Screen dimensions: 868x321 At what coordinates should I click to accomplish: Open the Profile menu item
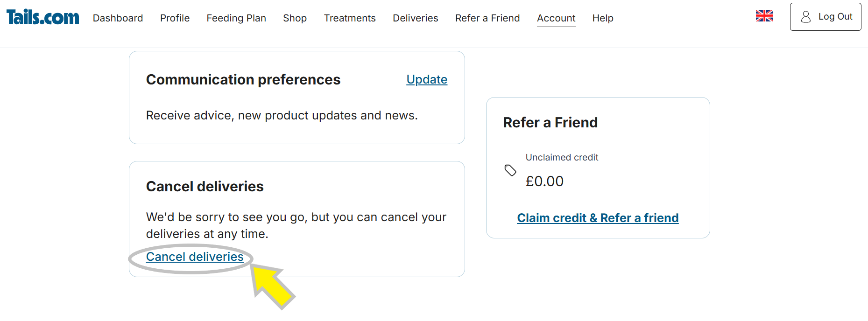175,18
